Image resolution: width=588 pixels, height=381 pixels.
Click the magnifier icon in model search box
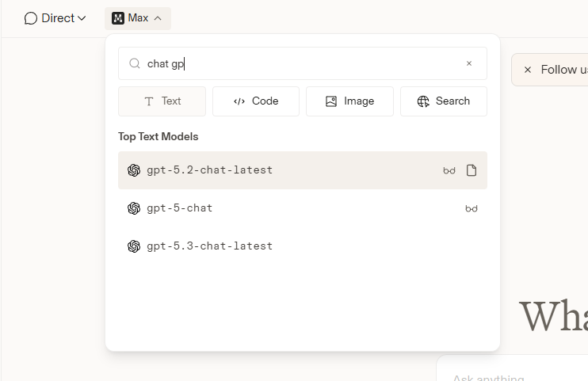[135, 63]
